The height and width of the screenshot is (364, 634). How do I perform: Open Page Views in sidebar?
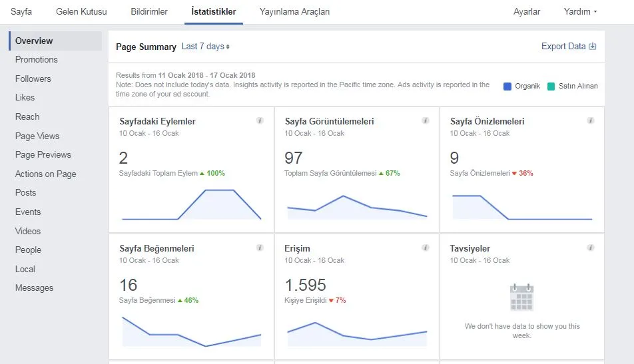click(x=37, y=136)
